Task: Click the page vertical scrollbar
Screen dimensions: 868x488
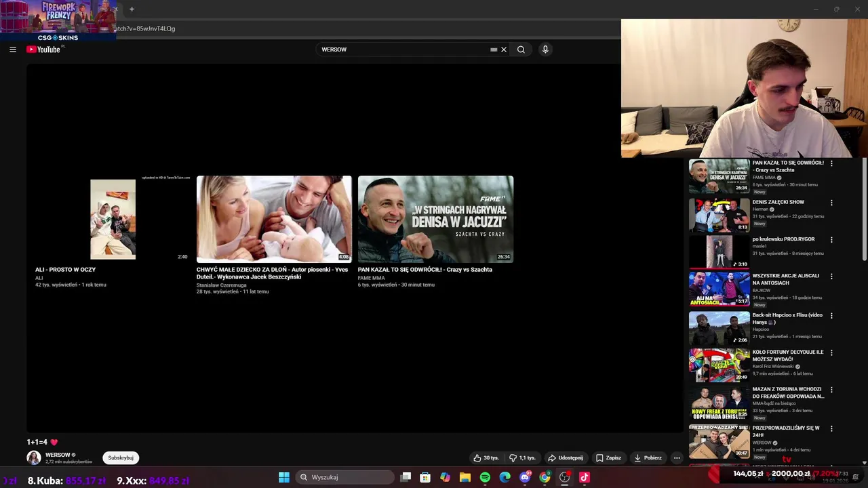Action: tap(865, 210)
